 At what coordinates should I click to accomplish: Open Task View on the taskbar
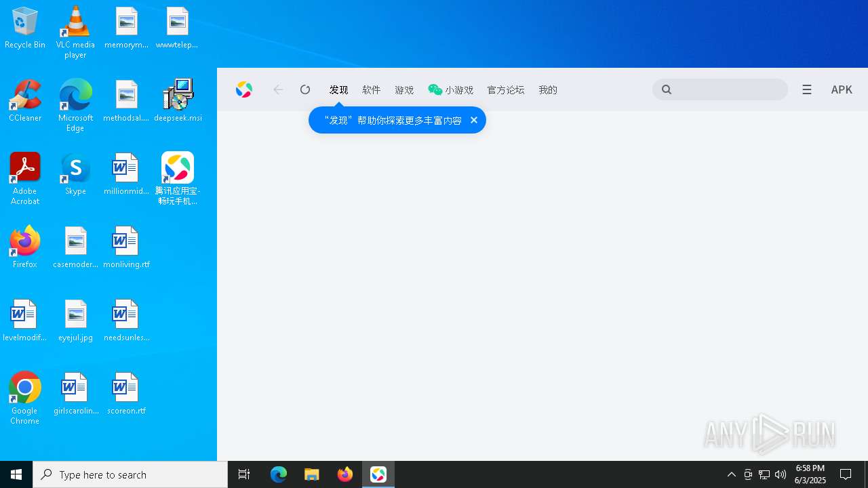(x=244, y=474)
